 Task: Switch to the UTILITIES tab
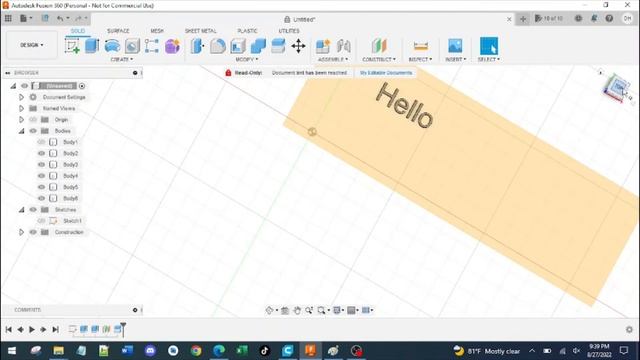[x=289, y=31]
